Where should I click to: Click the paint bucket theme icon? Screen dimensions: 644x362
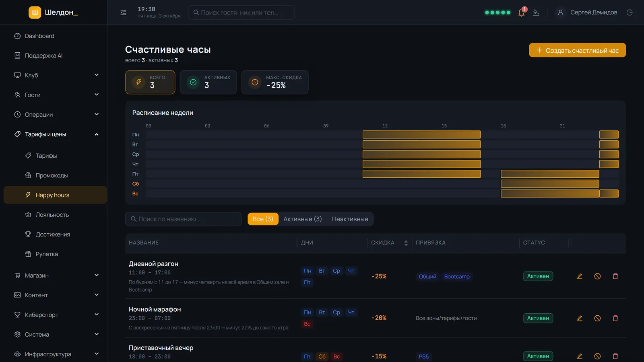536,12
